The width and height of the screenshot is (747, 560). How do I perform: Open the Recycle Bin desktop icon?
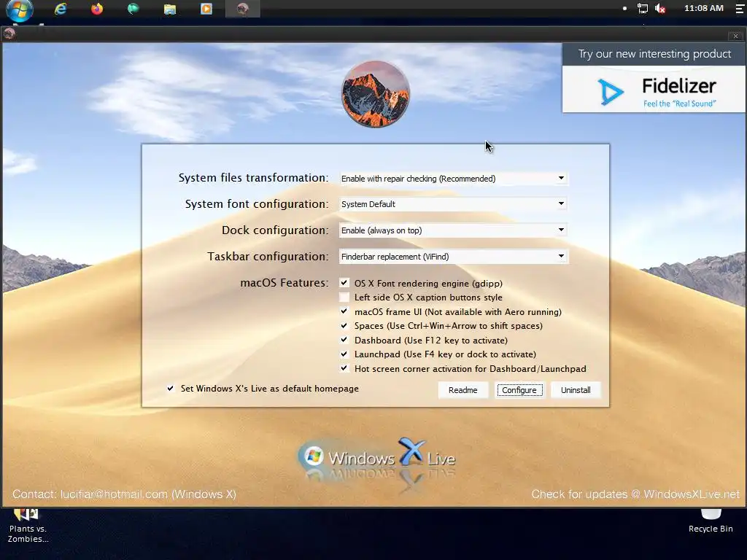coord(711,521)
